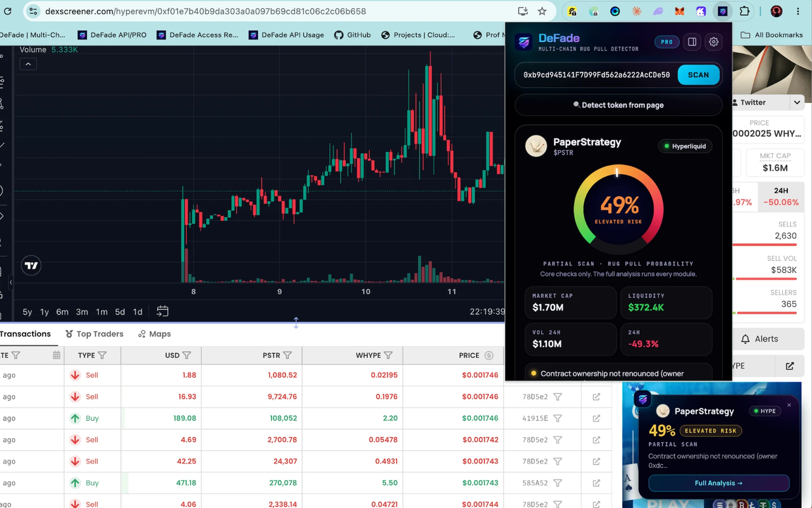The height and width of the screenshot is (508, 812).
Task: Click the 49% risk gauge
Action: (619, 209)
